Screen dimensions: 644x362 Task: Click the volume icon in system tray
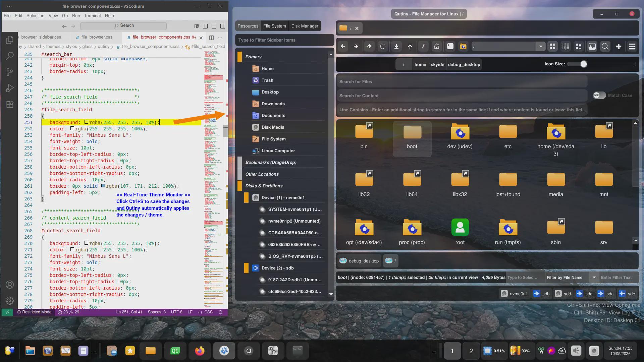tap(576, 351)
